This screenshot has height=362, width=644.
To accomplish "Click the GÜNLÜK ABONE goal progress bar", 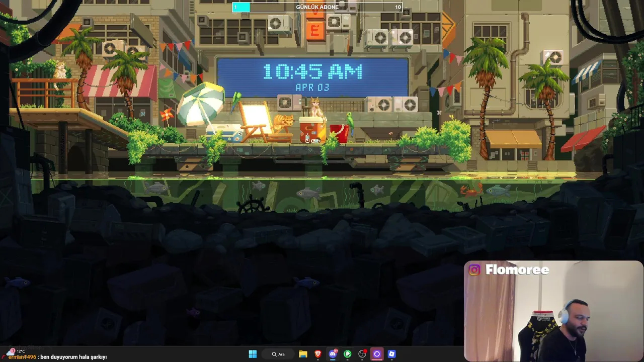I will 317,7.
